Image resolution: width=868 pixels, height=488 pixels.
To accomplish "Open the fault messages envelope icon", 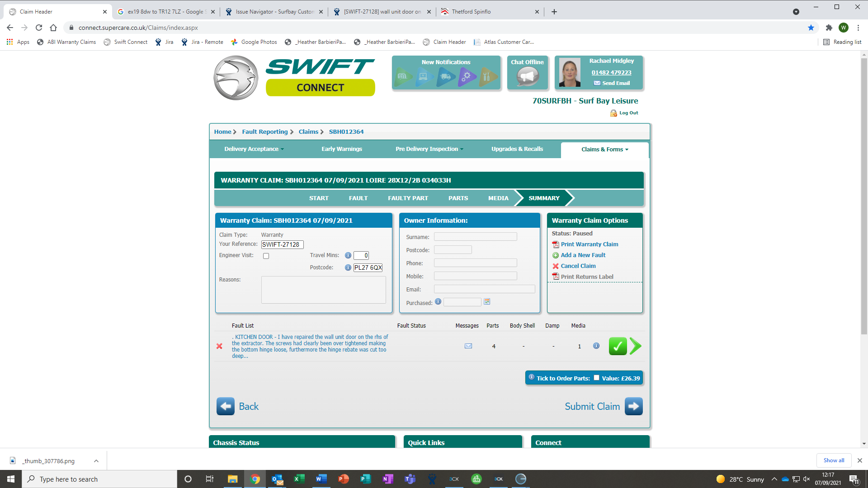I will (x=468, y=346).
